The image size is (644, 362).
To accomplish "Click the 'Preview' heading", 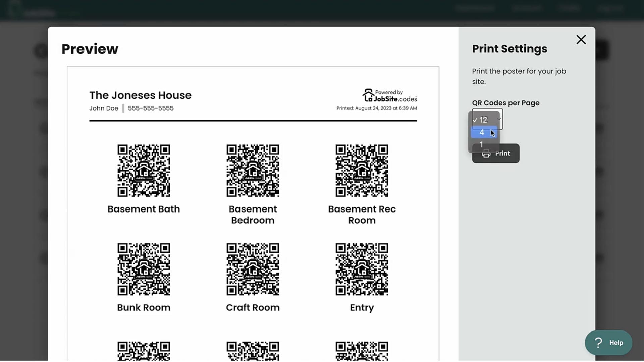I will (90, 49).
